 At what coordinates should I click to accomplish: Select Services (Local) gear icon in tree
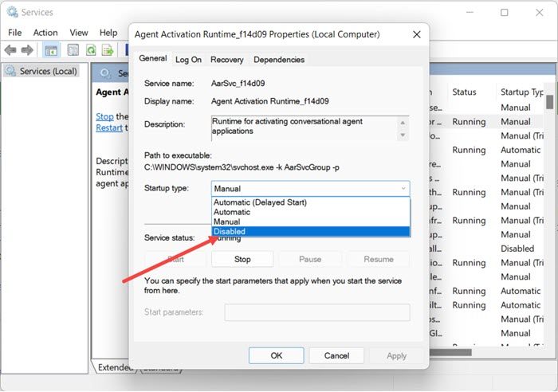coord(11,71)
